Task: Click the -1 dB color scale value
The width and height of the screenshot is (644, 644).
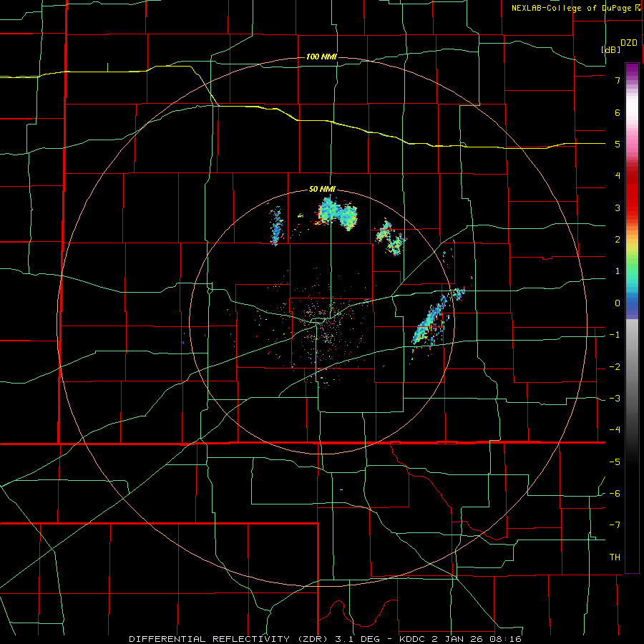Action: coord(615,335)
